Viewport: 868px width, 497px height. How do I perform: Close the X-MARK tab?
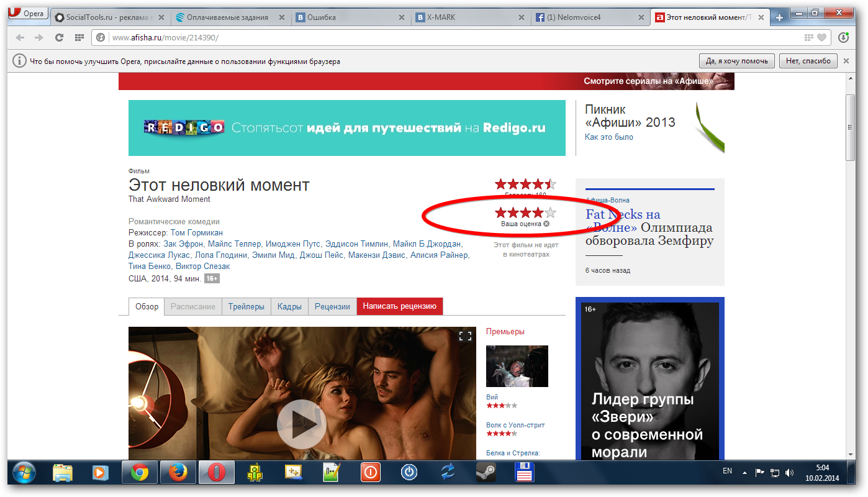(x=522, y=17)
